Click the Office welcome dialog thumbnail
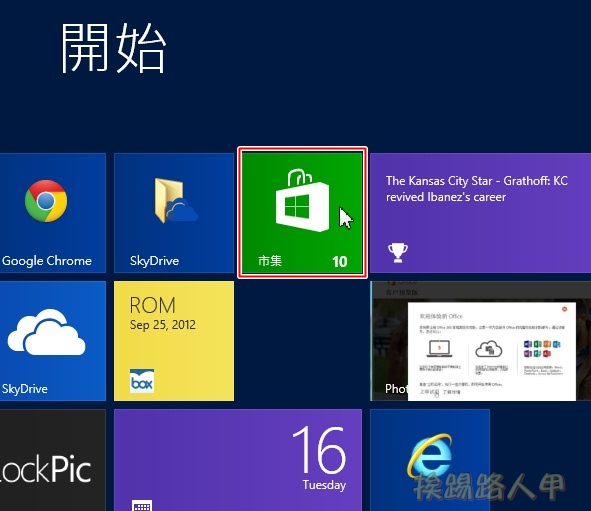Screen dimensions: 591x511 point(491,351)
